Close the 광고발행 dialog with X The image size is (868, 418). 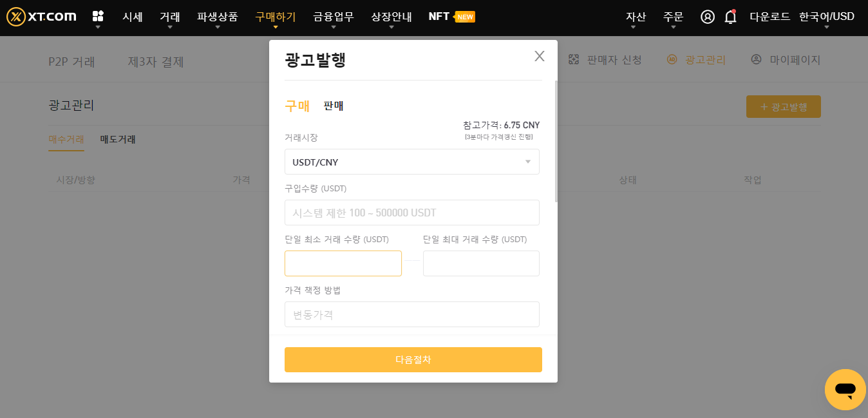point(540,56)
